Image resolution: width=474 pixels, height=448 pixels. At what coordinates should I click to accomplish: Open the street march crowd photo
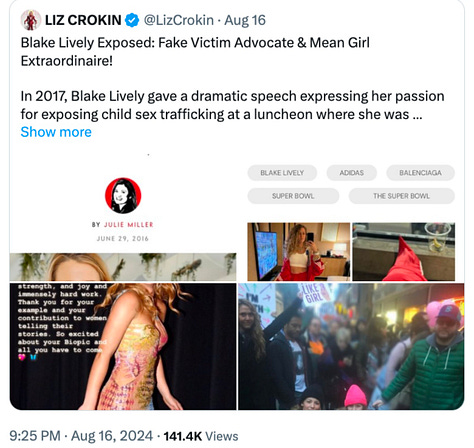pyautogui.click(x=351, y=346)
